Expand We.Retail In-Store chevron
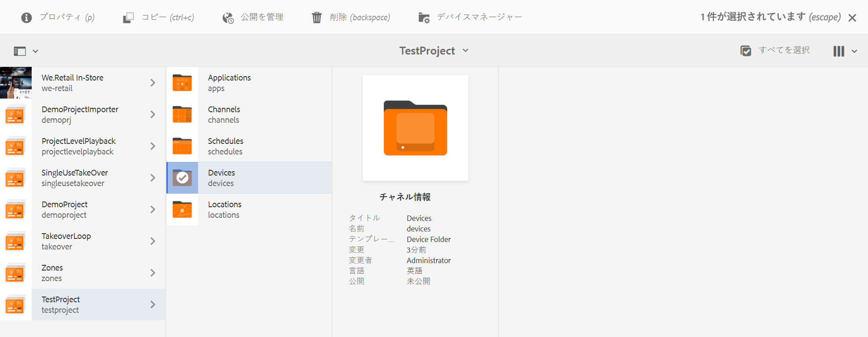 tap(153, 83)
